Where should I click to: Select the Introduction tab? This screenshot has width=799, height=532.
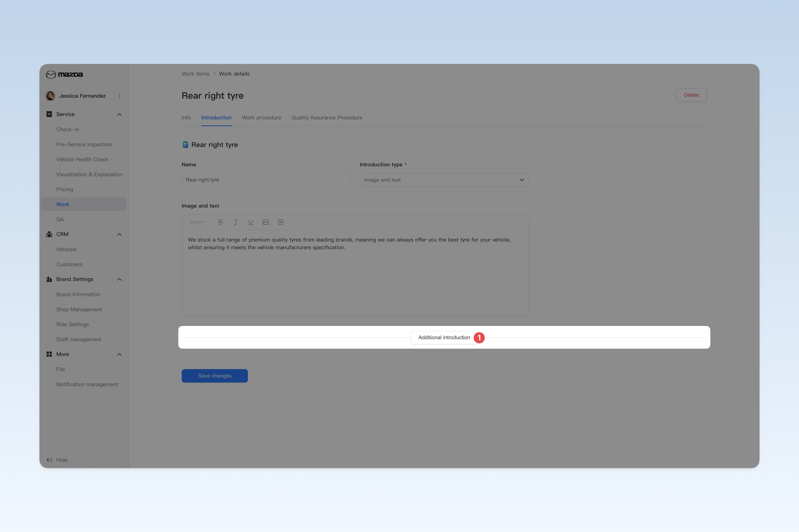click(x=216, y=118)
